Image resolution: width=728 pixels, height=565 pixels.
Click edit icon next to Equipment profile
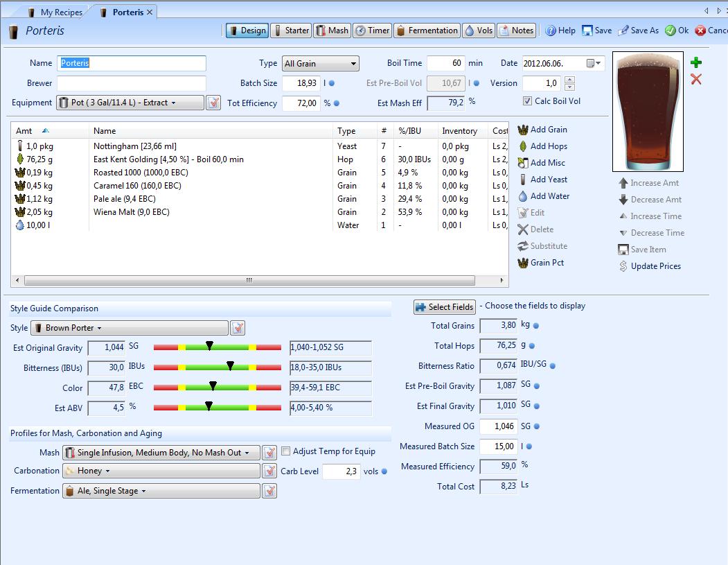213,103
